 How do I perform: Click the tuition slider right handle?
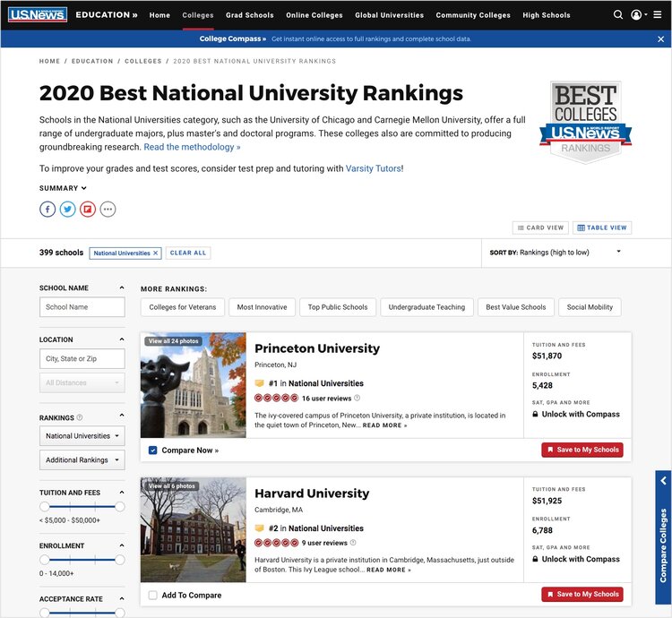120,507
